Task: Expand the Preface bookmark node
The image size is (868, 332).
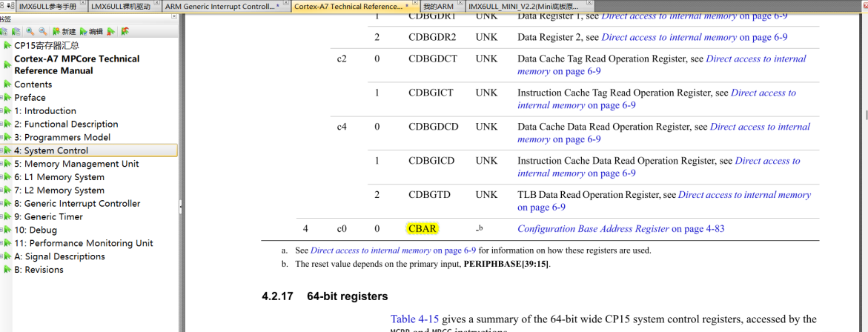Action: coord(1,97)
